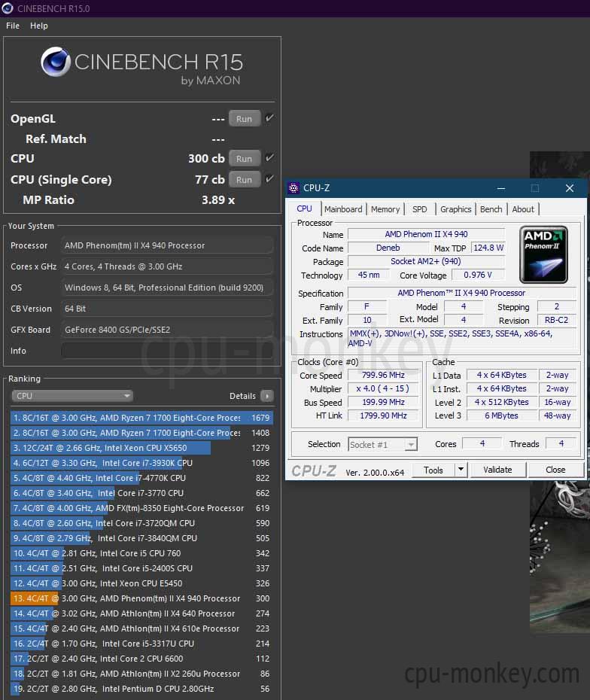590x700 pixels.
Task: Click the Close button in CPU-Z
Action: coord(555,470)
